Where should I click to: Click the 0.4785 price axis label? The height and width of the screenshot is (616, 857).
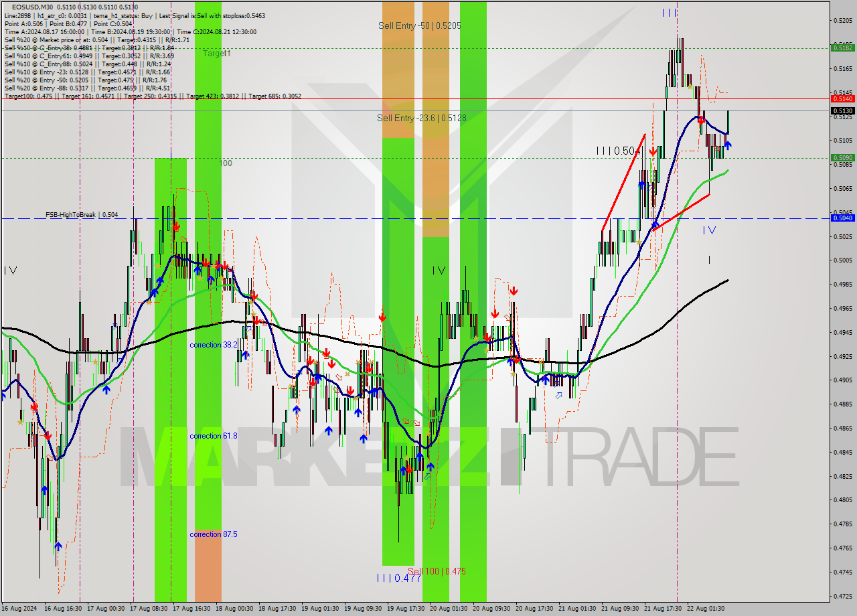(843, 524)
